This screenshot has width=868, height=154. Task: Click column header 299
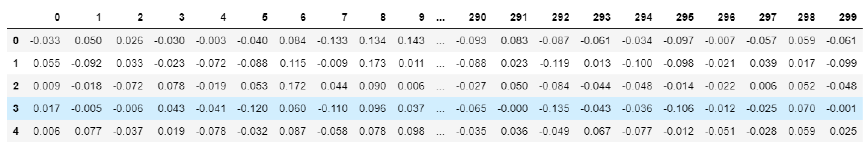point(848,17)
